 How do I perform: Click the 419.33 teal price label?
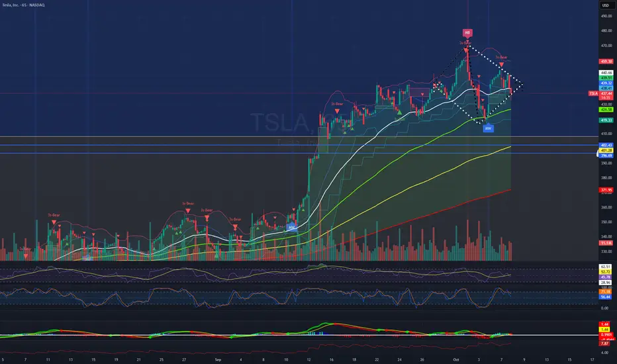point(606,120)
